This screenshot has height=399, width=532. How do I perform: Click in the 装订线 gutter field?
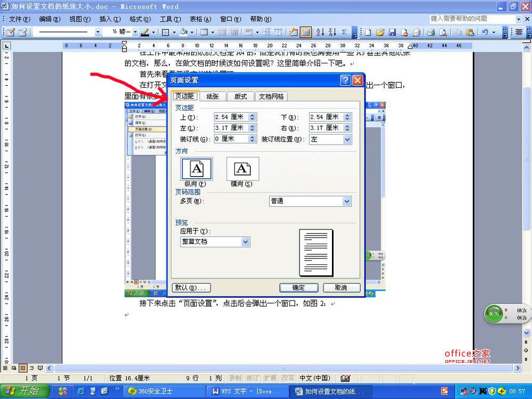(x=231, y=139)
